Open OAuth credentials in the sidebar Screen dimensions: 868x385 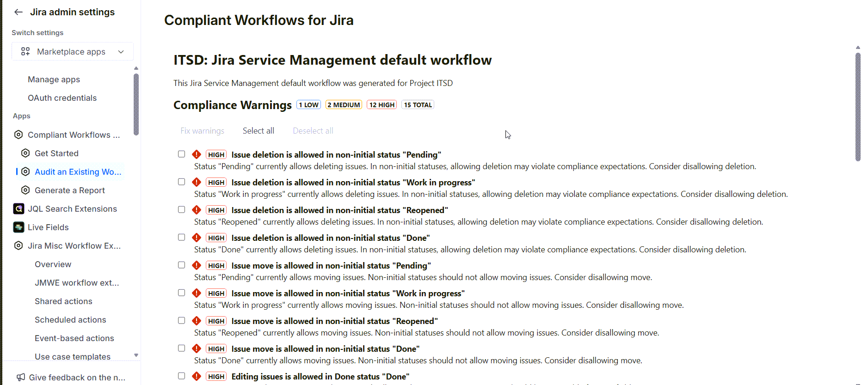pos(62,98)
